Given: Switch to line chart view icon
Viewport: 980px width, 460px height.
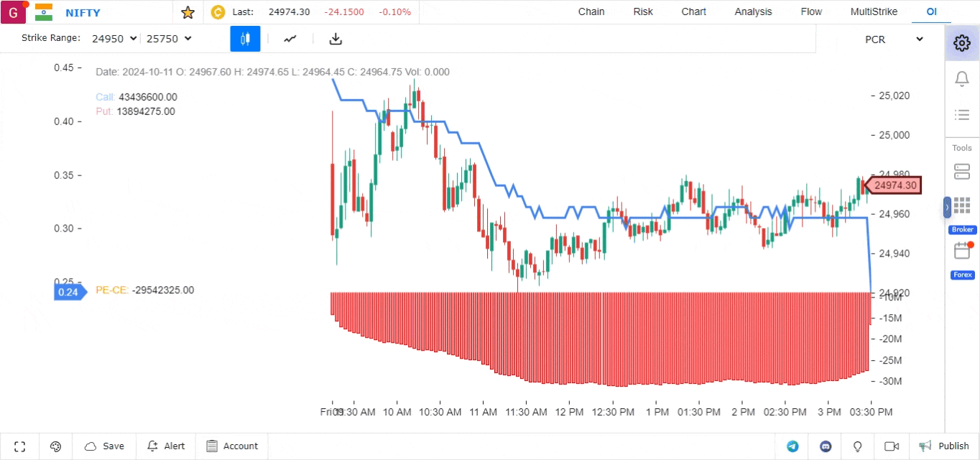Looking at the screenshot, I should coord(290,39).
